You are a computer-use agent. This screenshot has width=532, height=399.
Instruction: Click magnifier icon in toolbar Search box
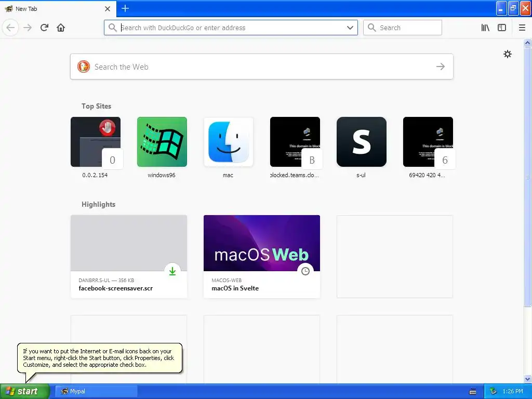coord(372,28)
